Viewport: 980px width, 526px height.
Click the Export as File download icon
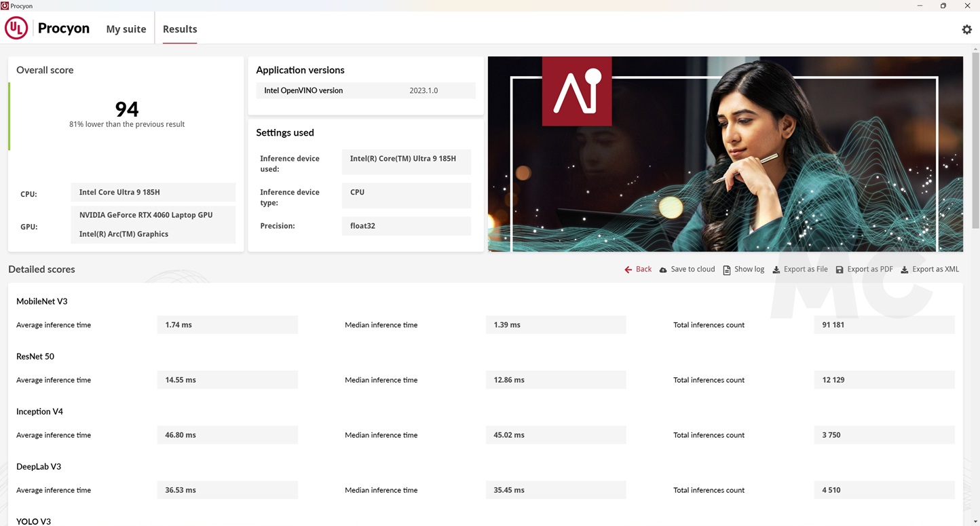(776, 269)
